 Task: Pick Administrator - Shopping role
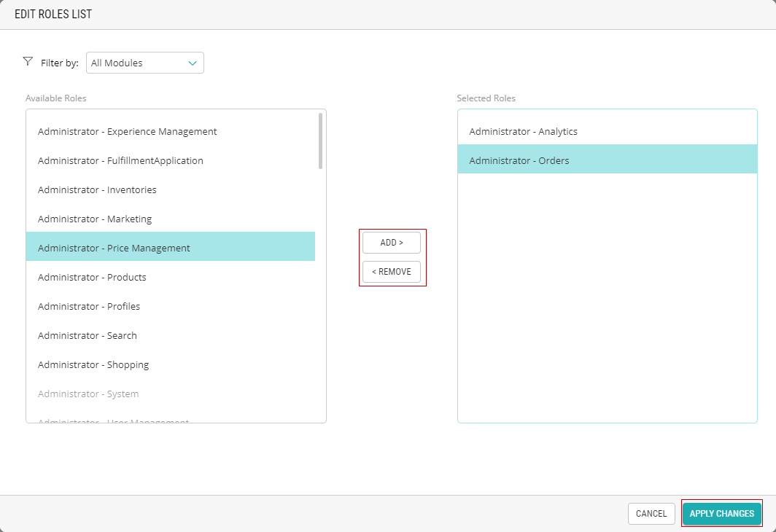93,365
